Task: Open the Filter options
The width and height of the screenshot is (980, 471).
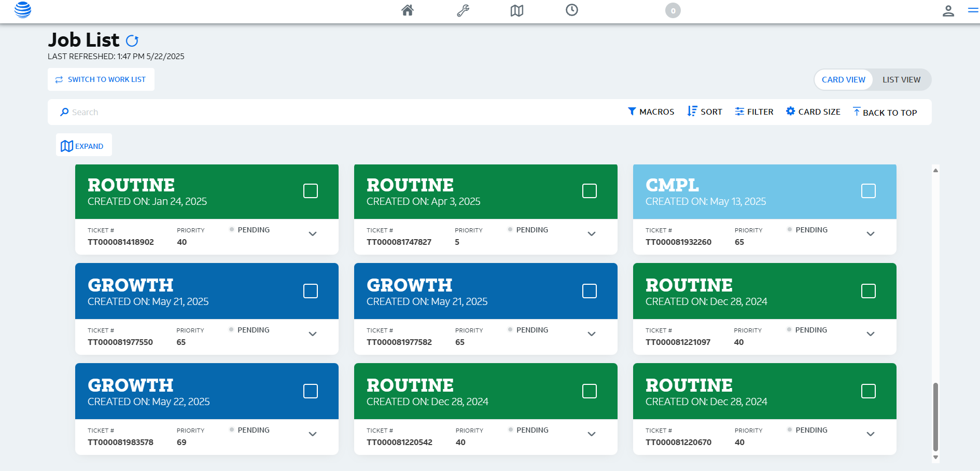Action: tap(754, 112)
